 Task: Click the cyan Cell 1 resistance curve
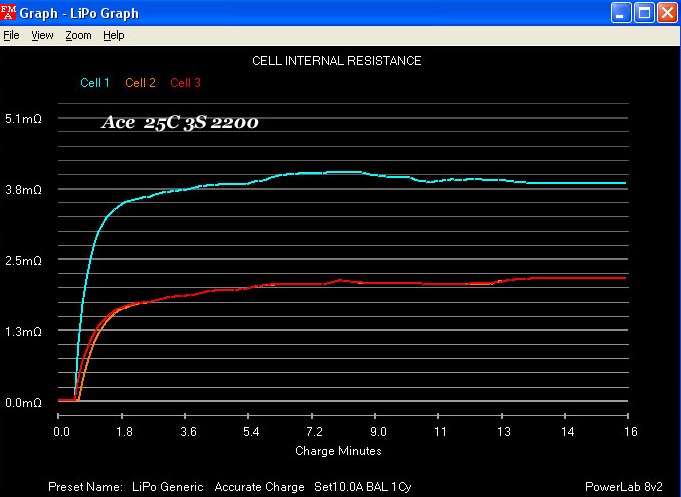coord(343,172)
